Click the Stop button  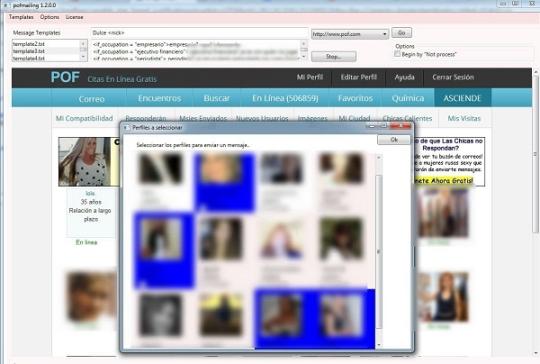pyautogui.click(x=333, y=56)
